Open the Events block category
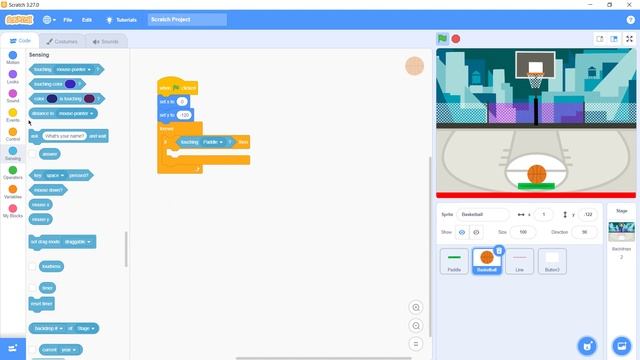The image size is (640, 360). pos(13,115)
